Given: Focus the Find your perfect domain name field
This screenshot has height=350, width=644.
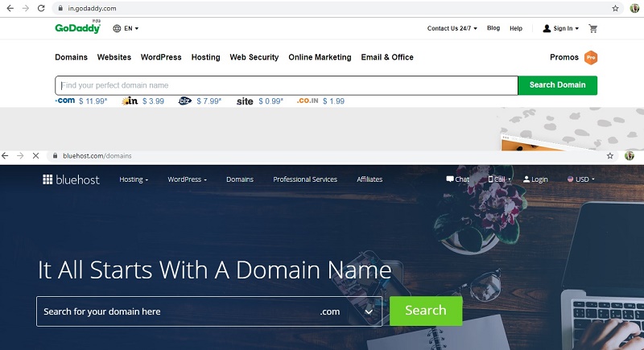Looking at the screenshot, I should click(x=287, y=85).
